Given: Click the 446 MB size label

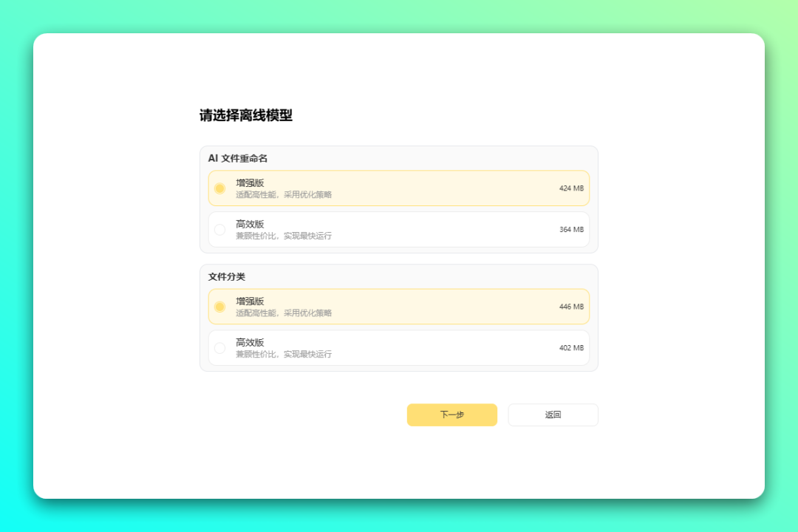Looking at the screenshot, I should (571, 307).
